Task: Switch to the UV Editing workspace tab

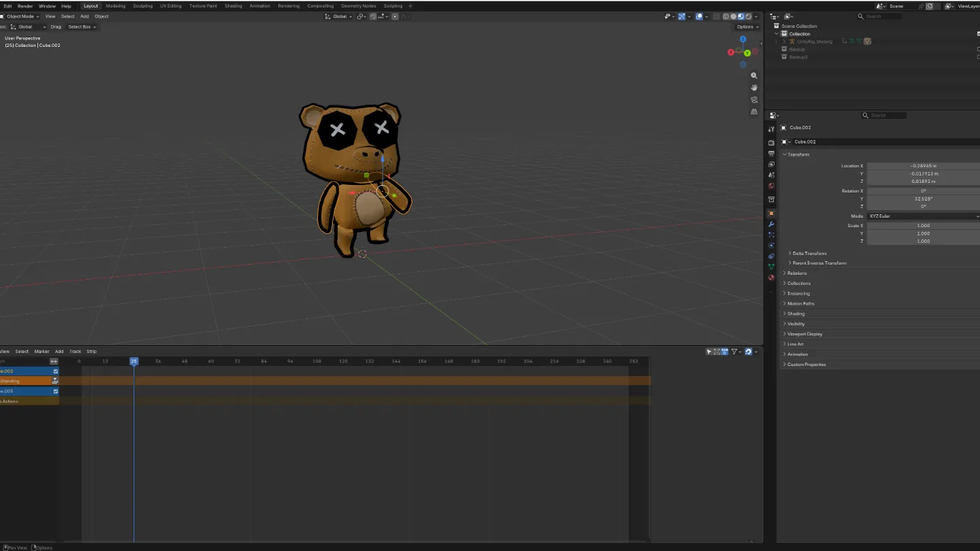Action: [171, 6]
